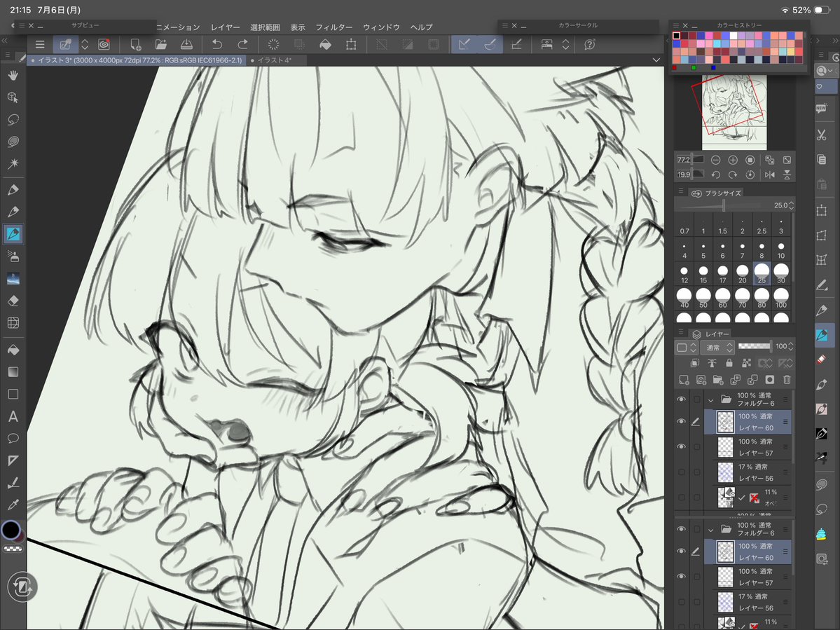Delete layer with trash icon
840x630 pixels.
tap(787, 380)
